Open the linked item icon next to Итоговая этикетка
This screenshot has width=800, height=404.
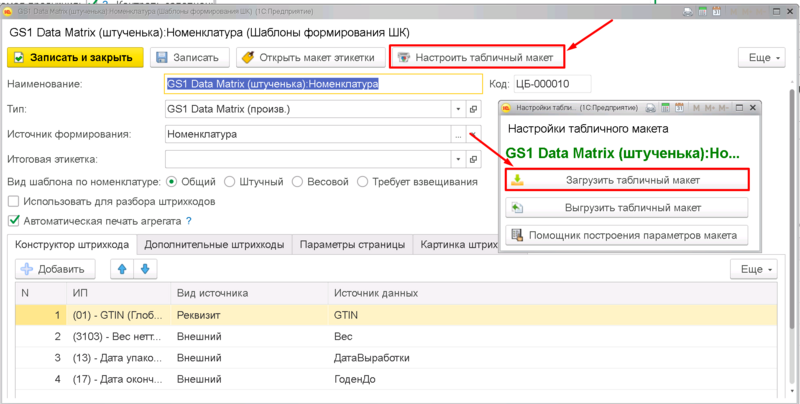click(473, 159)
